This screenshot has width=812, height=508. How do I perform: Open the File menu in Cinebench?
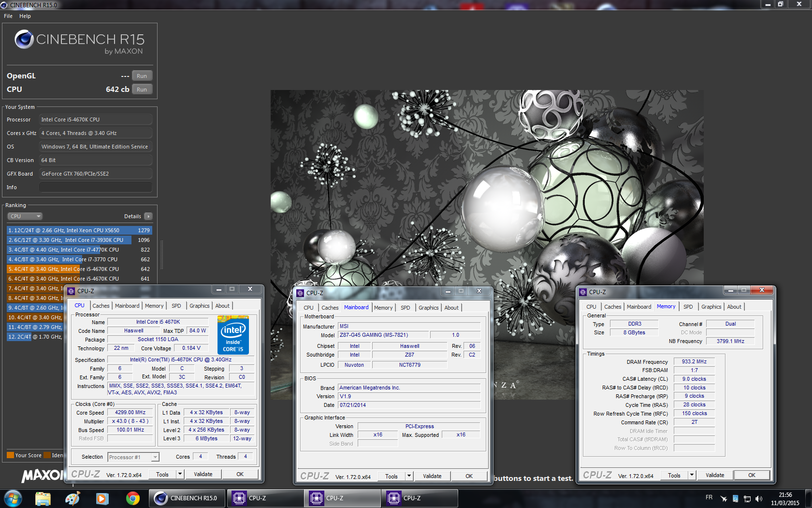click(x=8, y=16)
